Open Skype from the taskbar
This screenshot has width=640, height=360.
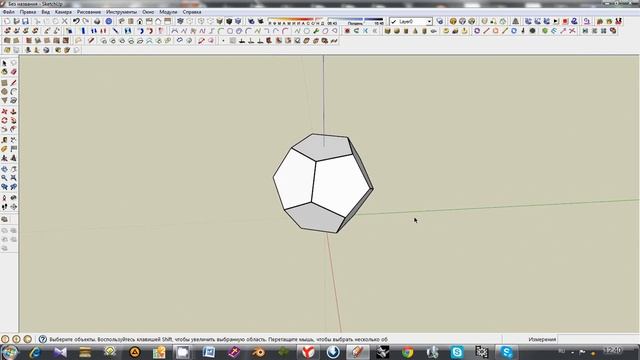pos(457,352)
